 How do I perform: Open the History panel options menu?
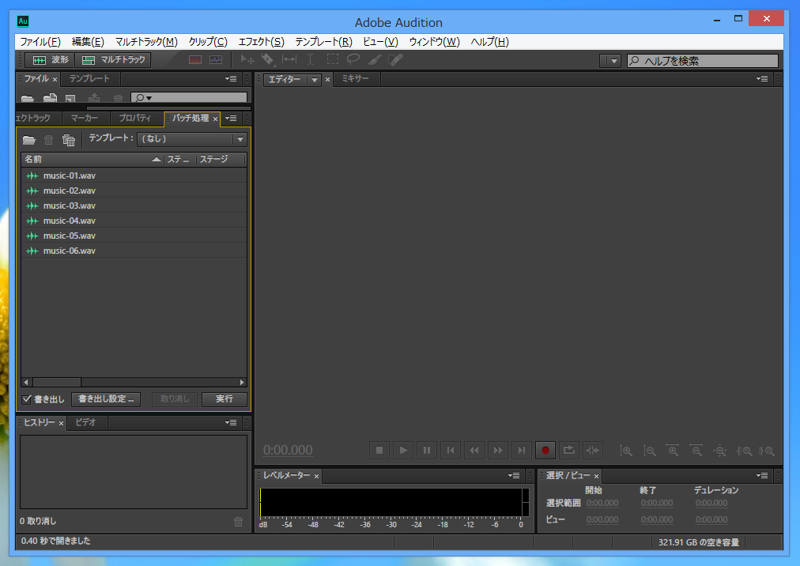click(231, 423)
